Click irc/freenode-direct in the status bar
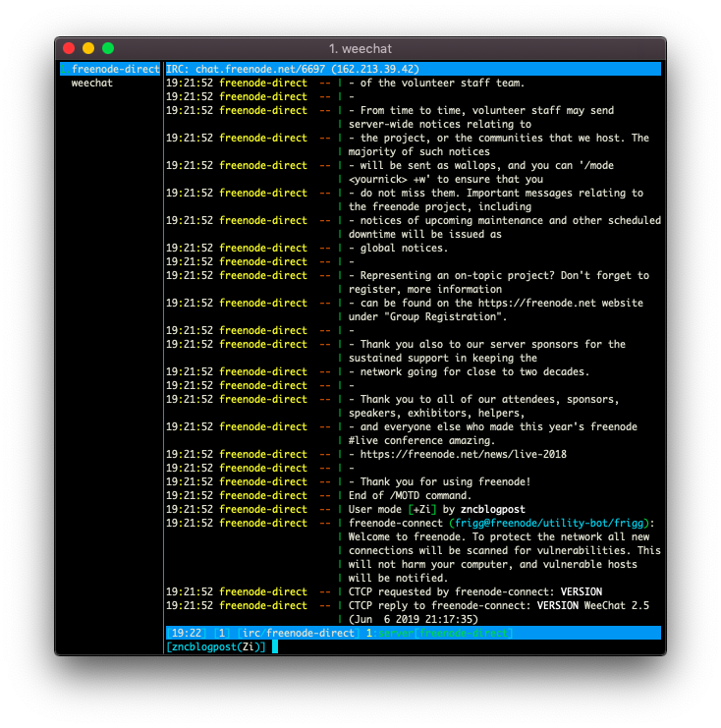This screenshot has width=721, height=728. coord(299,634)
